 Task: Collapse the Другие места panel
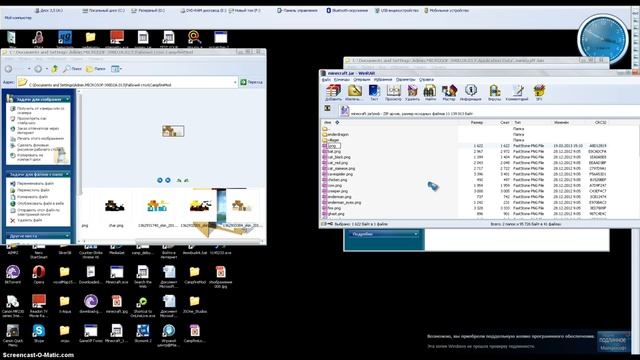67,236
